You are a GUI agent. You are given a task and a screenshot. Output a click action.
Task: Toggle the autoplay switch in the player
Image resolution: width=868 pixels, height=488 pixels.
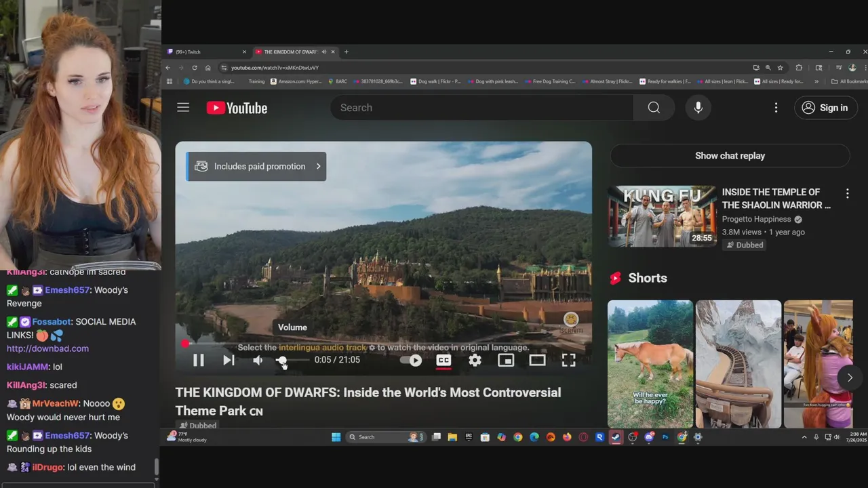click(x=411, y=361)
